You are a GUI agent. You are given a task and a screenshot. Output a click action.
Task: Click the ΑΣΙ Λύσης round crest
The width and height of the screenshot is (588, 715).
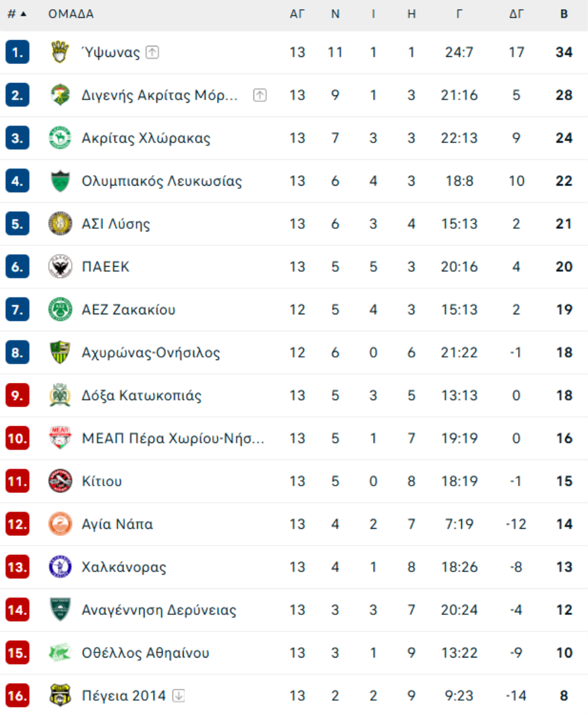pos(59,224)
